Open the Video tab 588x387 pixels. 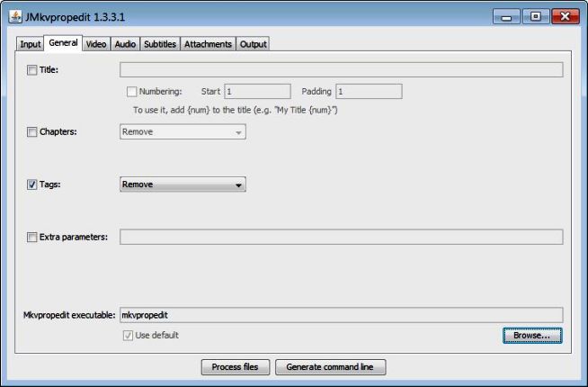[x=96, y=44]
